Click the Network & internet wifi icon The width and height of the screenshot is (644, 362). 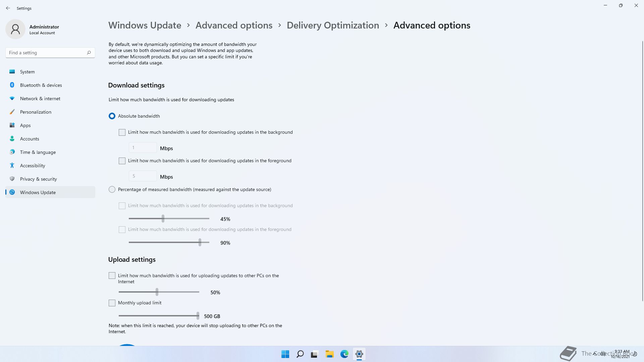point(12,99)
